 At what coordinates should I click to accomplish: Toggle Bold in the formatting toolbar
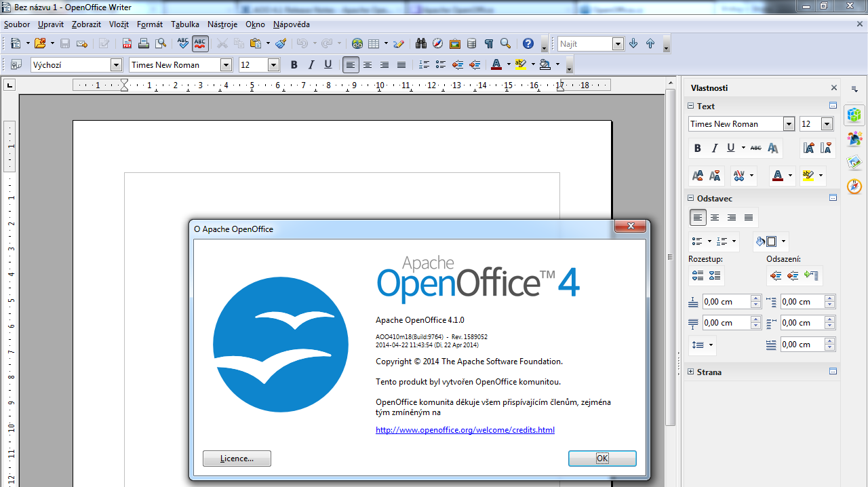click(294, 64)
